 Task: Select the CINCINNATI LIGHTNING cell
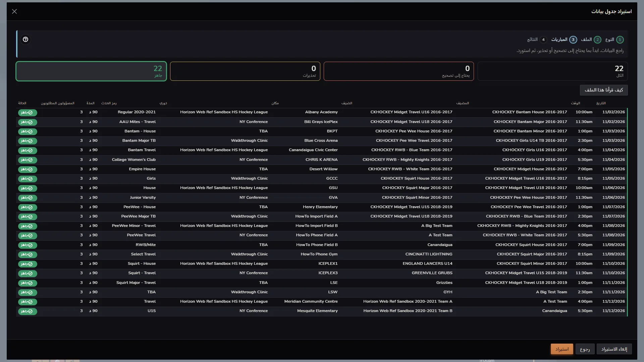(x=429, y=254)
